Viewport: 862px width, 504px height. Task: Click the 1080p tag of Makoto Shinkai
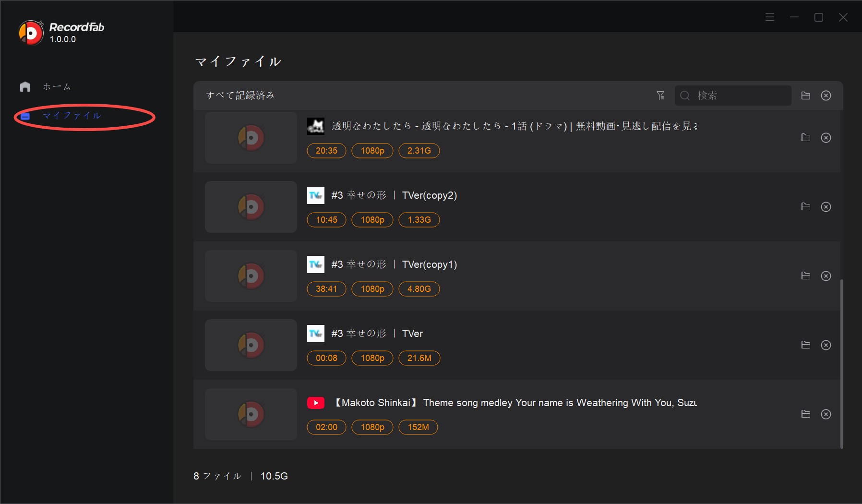click(x=372, y=427)
